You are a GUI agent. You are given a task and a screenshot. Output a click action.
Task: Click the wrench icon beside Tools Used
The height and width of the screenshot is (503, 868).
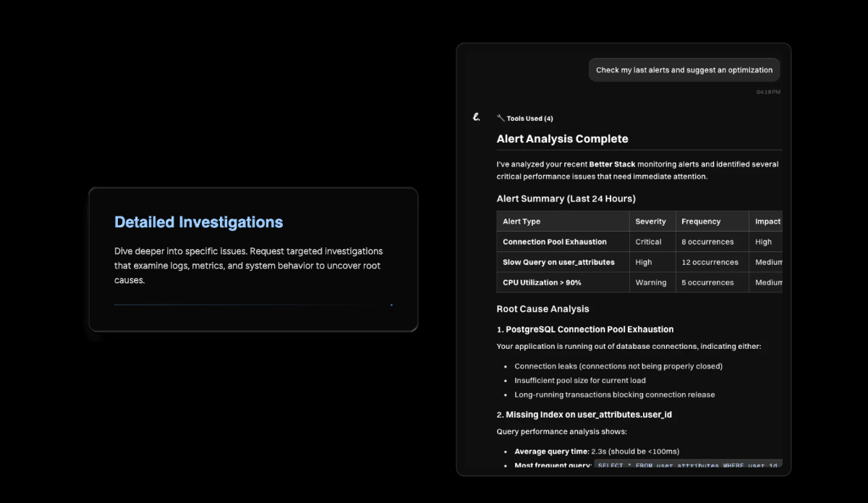[501, 118]
